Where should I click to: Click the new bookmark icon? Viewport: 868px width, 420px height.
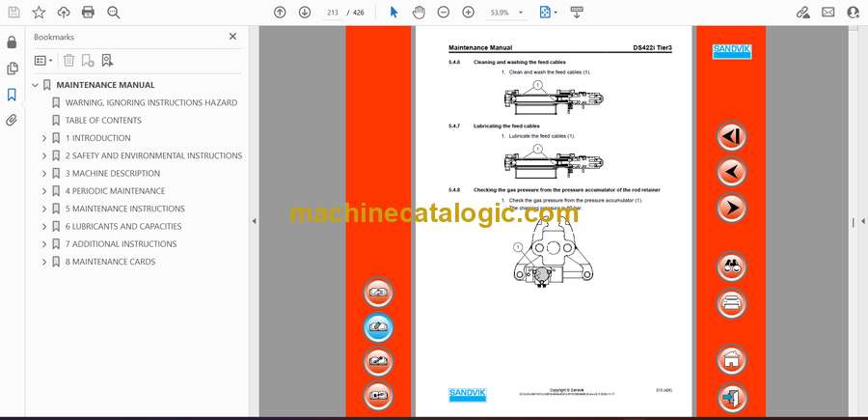click(x=88, y=61)
